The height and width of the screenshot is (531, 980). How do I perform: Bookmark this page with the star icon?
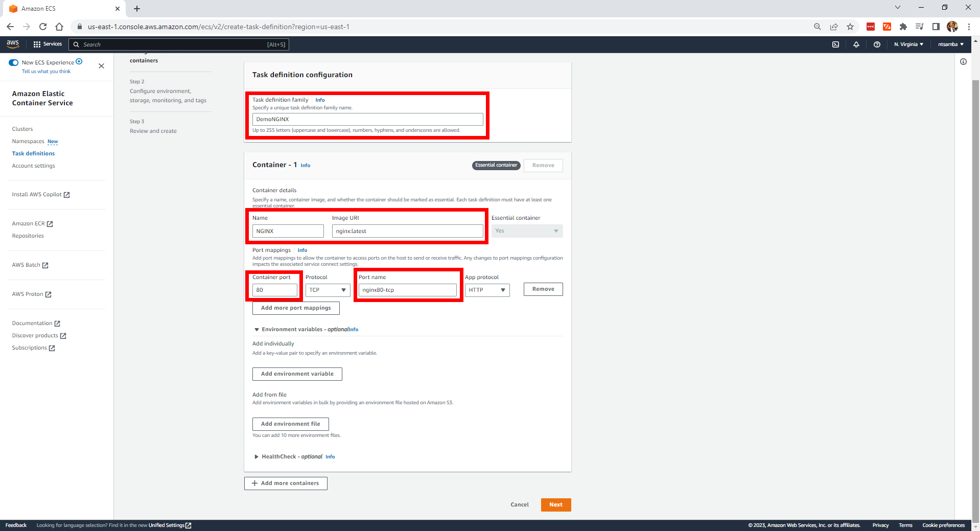point(850,27)
